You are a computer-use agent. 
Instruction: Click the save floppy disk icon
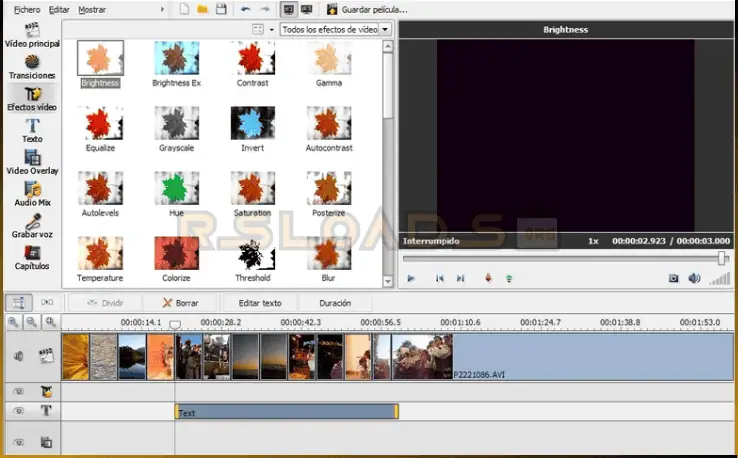coord(220,9)
